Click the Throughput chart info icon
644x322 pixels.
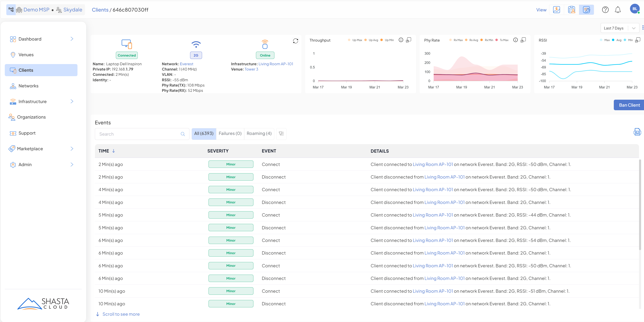pos(401,40)
